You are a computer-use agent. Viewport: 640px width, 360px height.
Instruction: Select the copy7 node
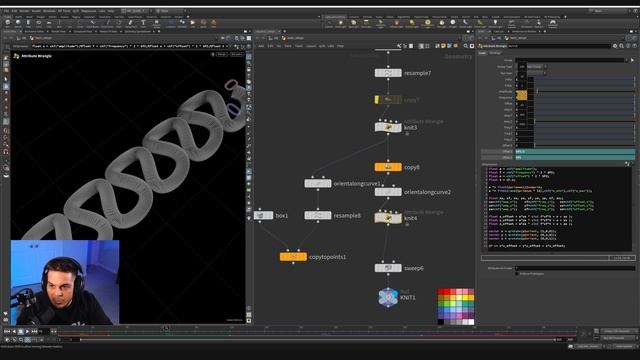pyautogui.click(x=388, y=100)
